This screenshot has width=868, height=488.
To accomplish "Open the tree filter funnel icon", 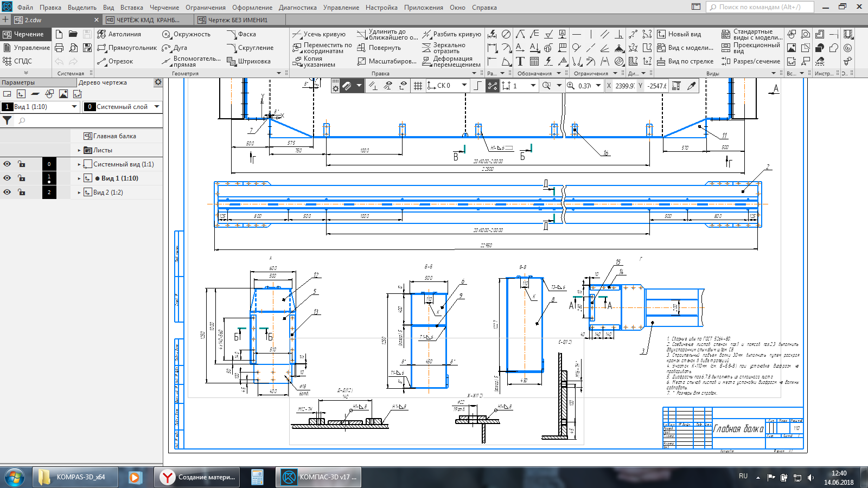I will point(7,121).
